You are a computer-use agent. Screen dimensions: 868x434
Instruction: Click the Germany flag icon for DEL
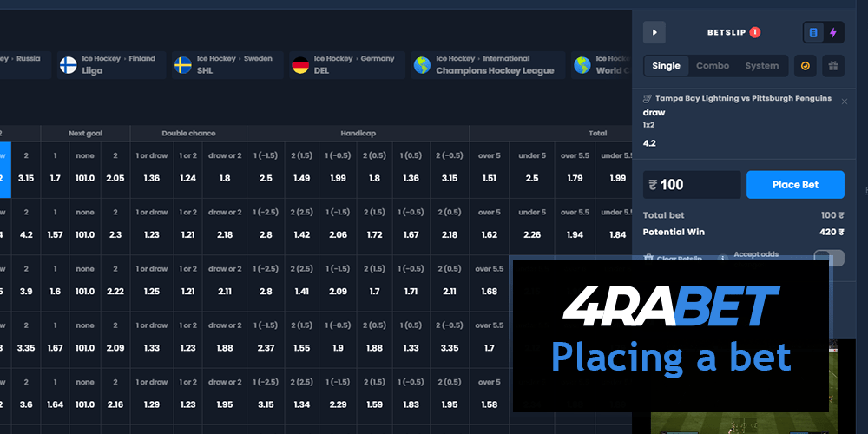point(300,65)
